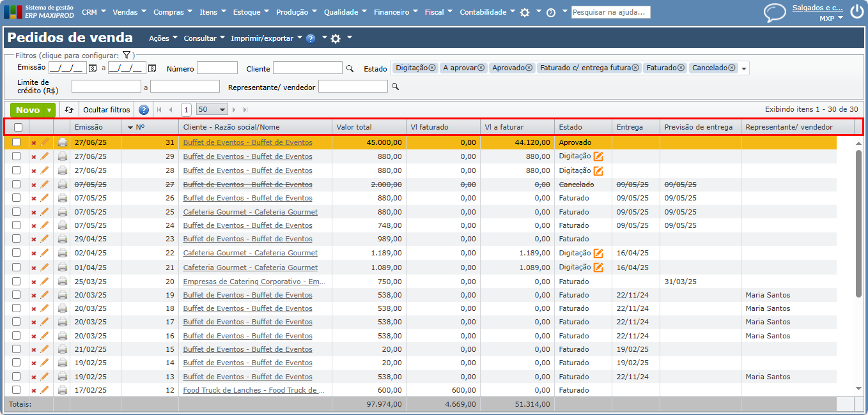This screenshot has height=415, width=868.
Task: Check the checkbox for order 26
Action: (x=17, y=198)
